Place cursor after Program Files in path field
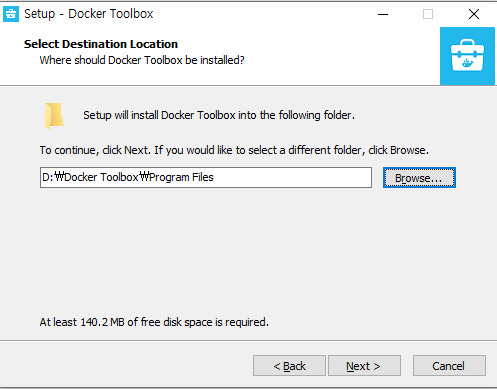497x389 pixels. [x=214, y=177]
